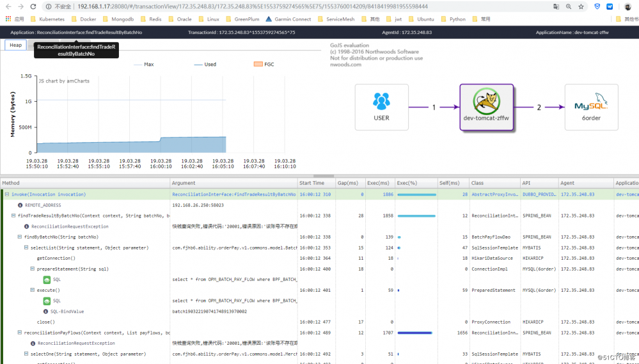Click the MySQL 6order node
Image resolution: width=639 pixels, height=364 pixels.
(591, 107)
